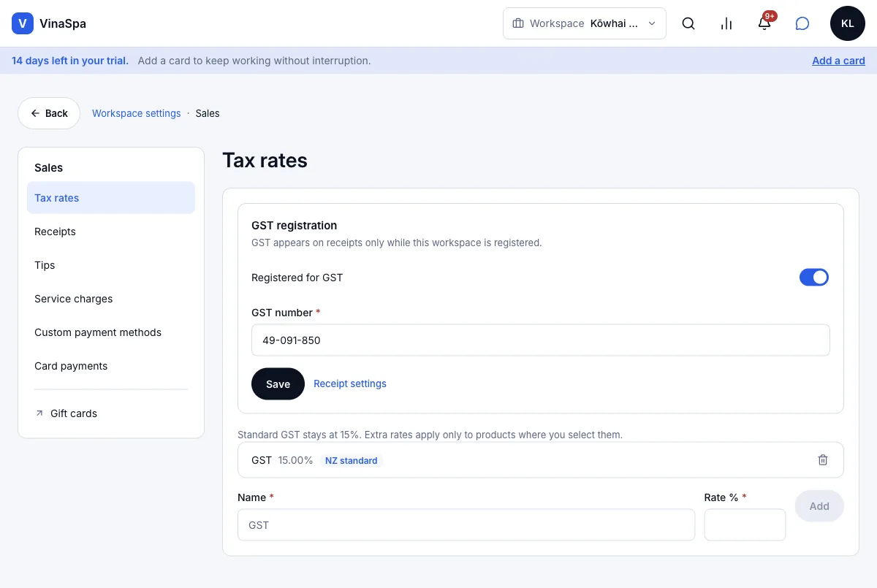Open Service charges in sidebar
Screen dimensions: 877x588
(x=111, y=299)
